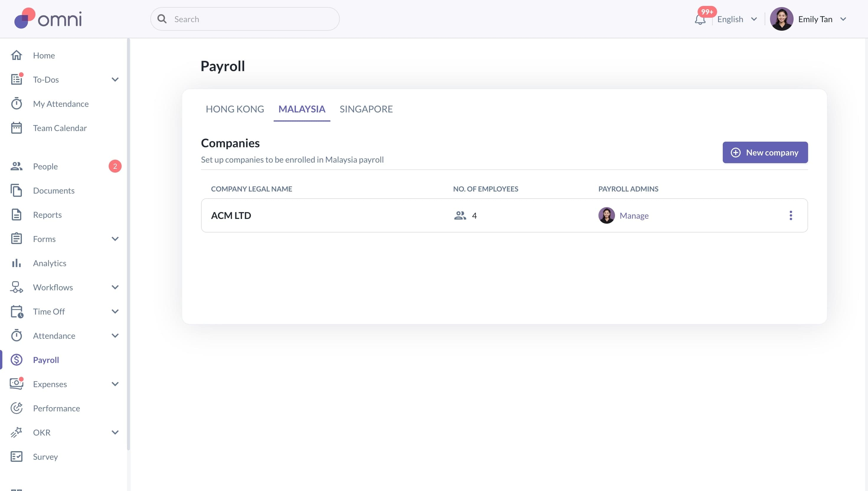Click the Home house icon
The image size is (868, 491).
click(x=16, y=55)
